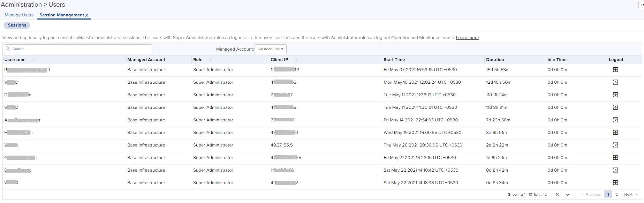This screenshot has width=644, height=203.
Task: Open the Role column filter icon
Action: (x=211, y=60)
